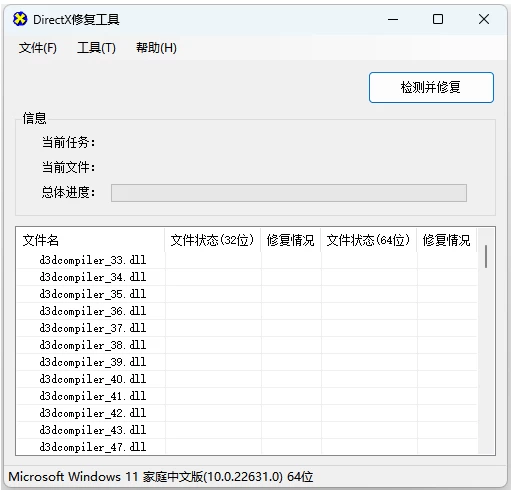The width and height of the screenshot is (511, 490).
Task: Select the d3dcompiler_43.dll row
Action: [x=247, y=430]
